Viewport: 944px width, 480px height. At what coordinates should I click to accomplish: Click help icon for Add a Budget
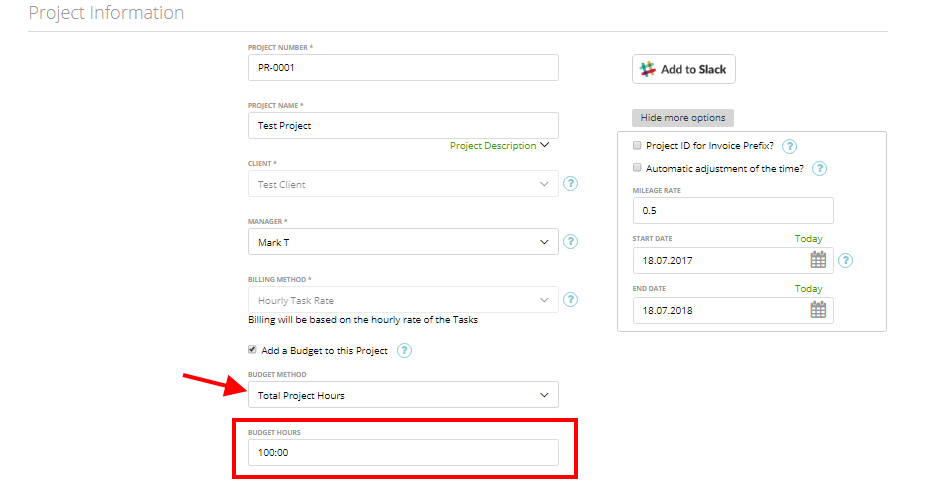pos(405,351)
